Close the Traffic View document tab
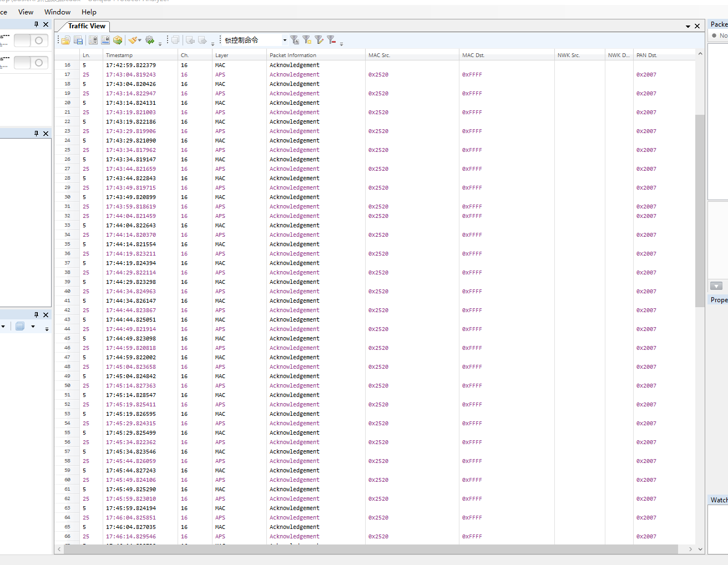 pos(697,26)
